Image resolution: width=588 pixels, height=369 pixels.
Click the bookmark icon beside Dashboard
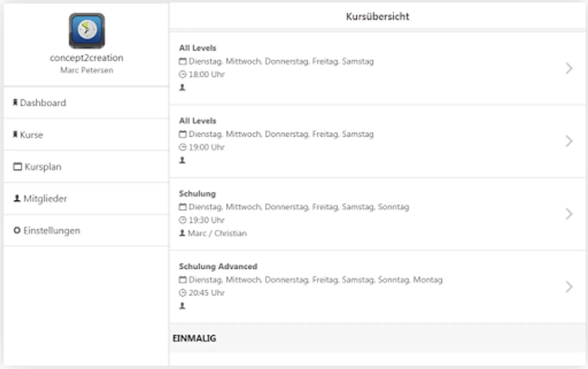tap(15, 102)
